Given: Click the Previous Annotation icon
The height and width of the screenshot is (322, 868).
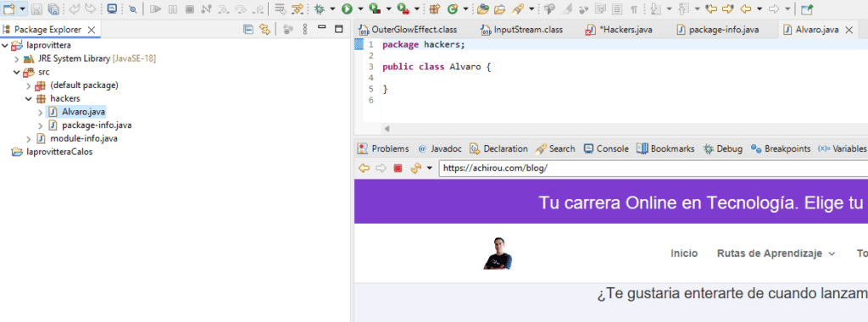Looking at the screenshot, I should [x=684, y=8].
